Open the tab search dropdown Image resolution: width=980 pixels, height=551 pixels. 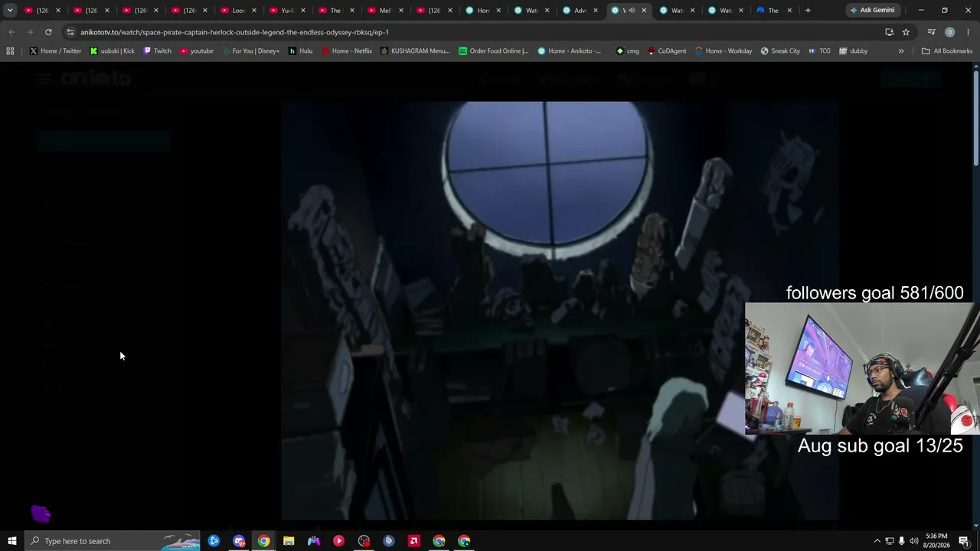10,11
